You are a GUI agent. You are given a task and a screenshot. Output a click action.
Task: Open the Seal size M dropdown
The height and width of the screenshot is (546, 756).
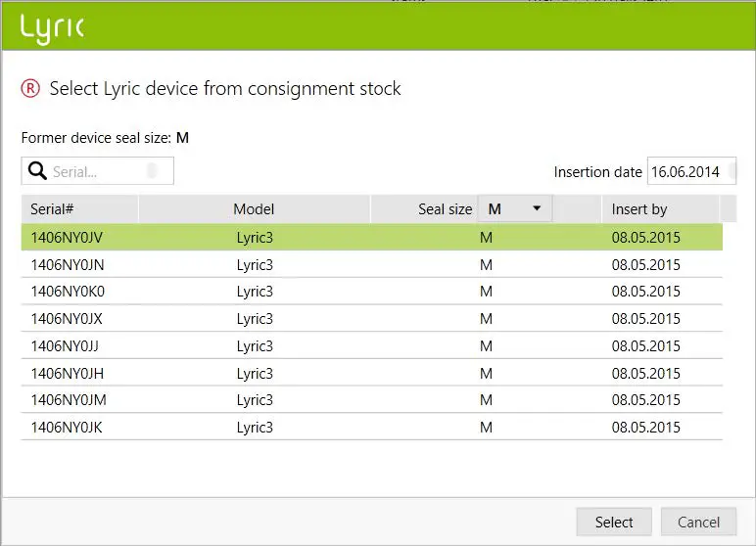[515, 208]
